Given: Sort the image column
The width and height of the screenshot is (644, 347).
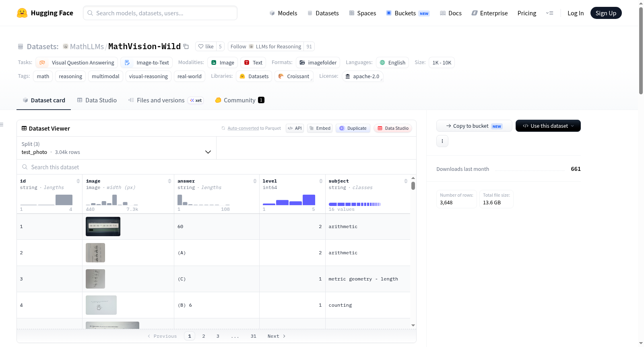Looking at the screenshot, I should (169, 181).
